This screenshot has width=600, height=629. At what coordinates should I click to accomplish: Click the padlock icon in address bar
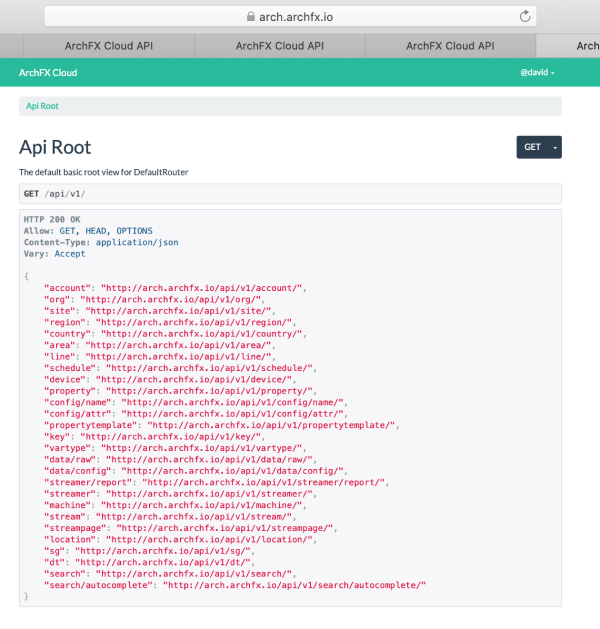[251, 16]
